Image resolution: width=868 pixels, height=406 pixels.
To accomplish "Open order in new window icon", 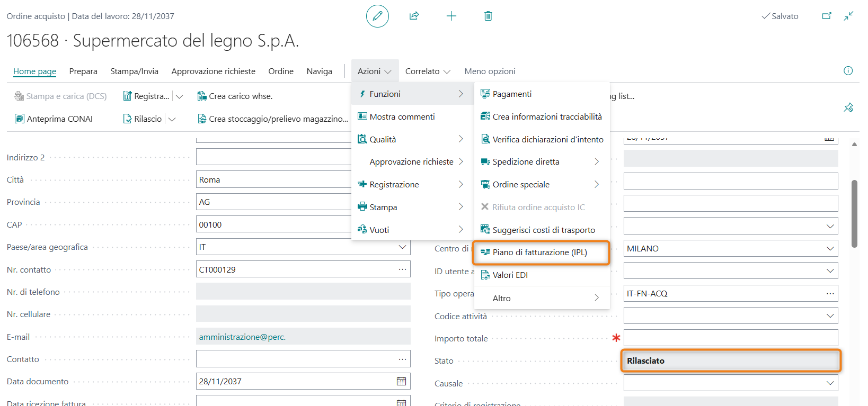I will coord(827,16).
